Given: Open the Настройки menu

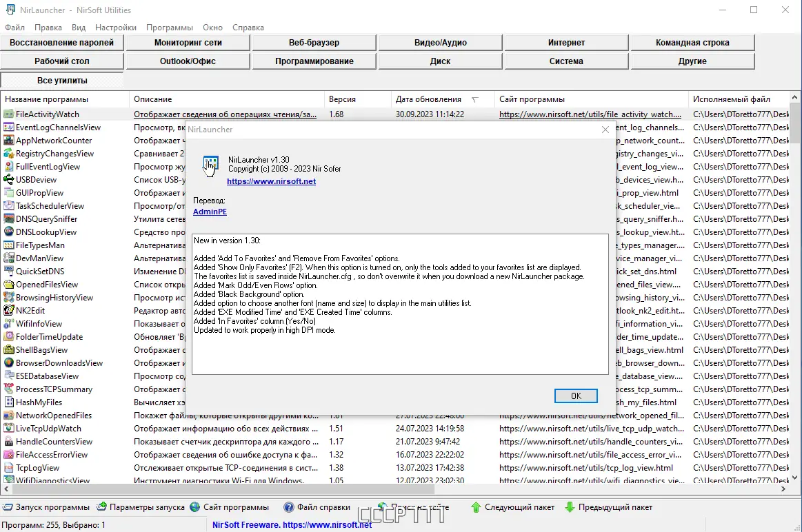Looking at the screenshot, I should [x=116, y=28].
